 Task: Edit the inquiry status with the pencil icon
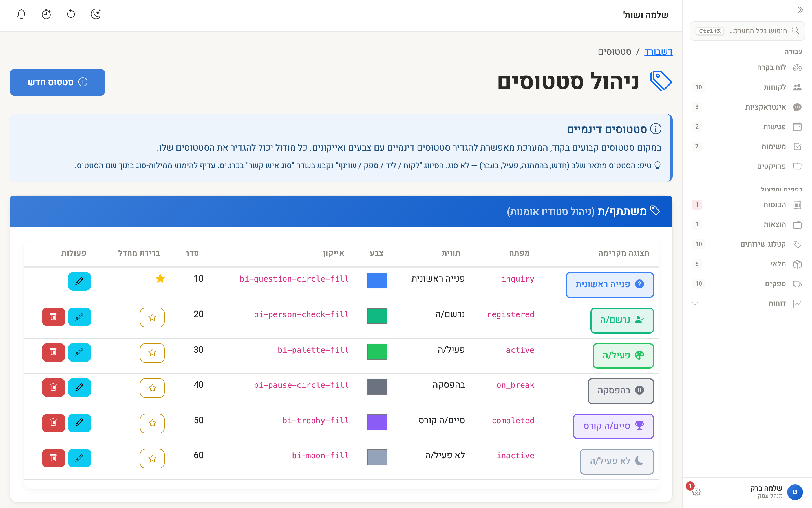pyautogui.click(x=79, y=281)
